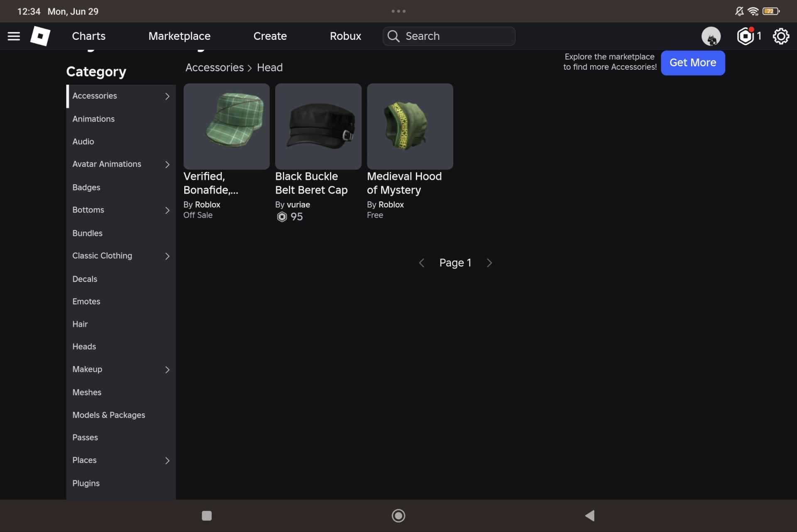Expand the Avatar Animations chevron
This screenshot has width=797, height=532.
click(x=167, y=165)
